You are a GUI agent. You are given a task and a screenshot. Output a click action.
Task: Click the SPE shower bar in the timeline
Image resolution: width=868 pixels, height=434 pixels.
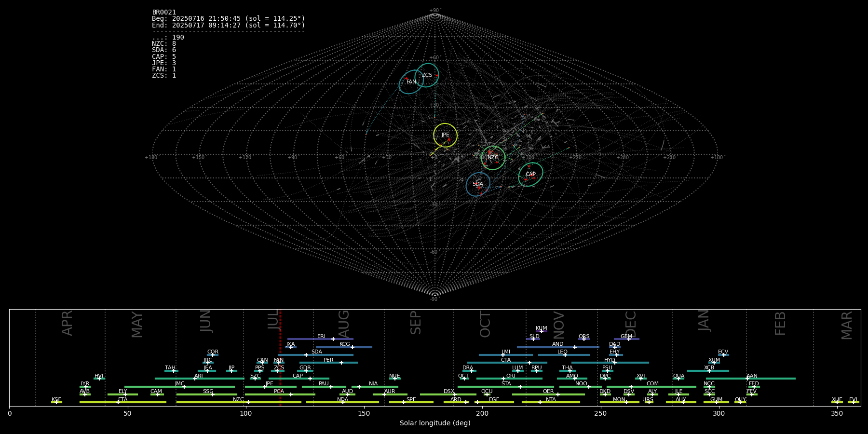click(x=411, y=402)
